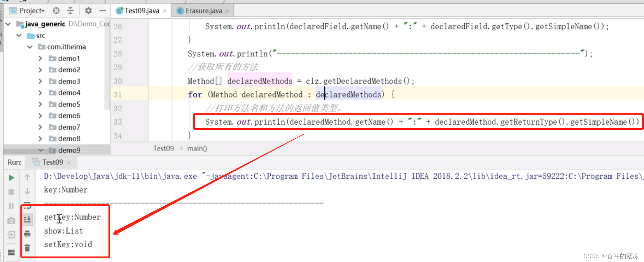Select java_generic module row

coord(57,24)
